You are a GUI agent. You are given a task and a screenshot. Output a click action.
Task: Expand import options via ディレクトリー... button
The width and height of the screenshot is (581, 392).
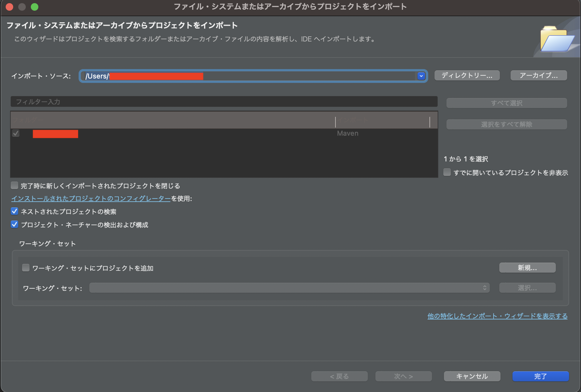[x=467, y=75]
